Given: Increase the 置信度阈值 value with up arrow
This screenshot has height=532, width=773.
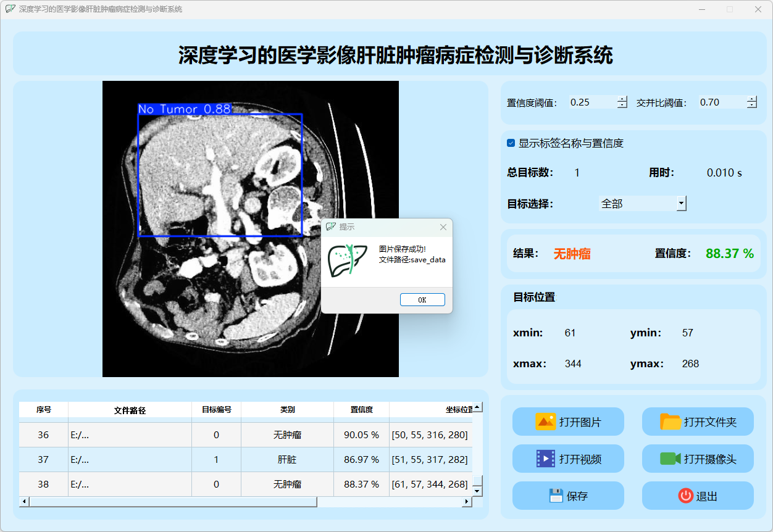Looking at the screenshot, I should tap(622, 99).
